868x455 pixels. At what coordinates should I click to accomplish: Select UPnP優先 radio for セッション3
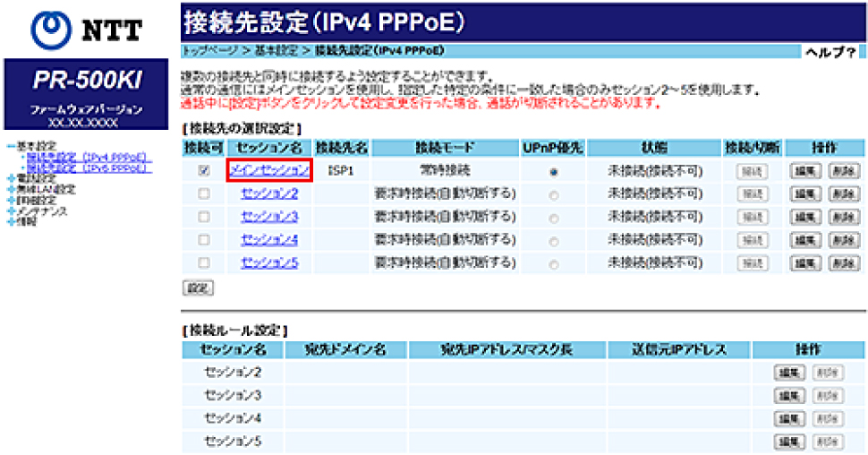554,217
